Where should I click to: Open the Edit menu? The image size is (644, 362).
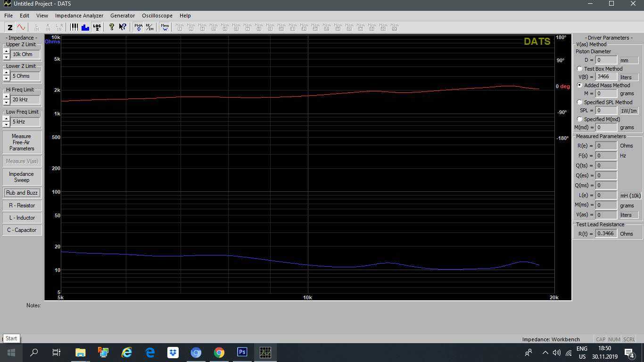(x=25, y=16)
